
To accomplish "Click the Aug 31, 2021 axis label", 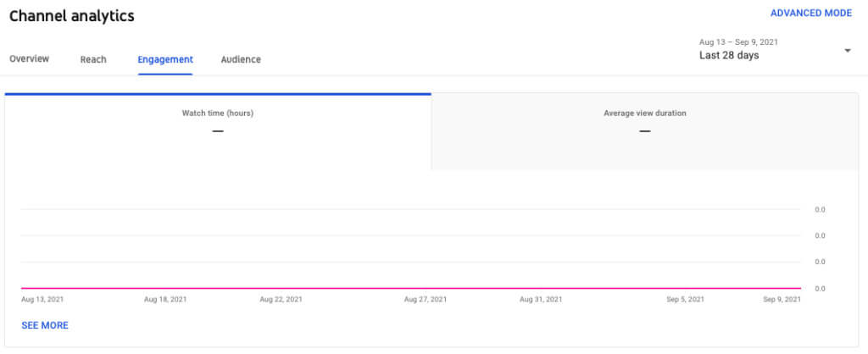I will (x=541, y=300).
